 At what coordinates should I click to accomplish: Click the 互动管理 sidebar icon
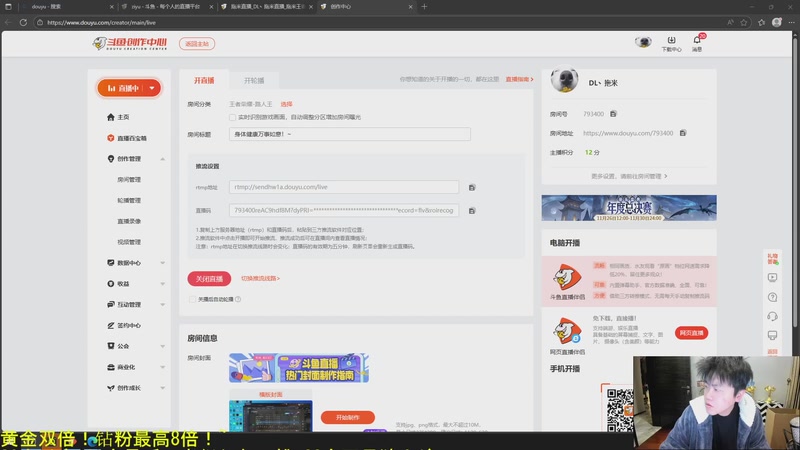tap(111, 304)
